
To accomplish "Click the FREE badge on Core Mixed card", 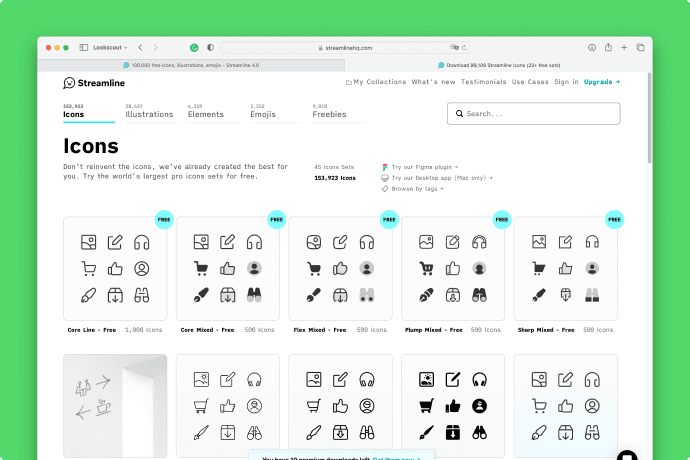I will pos(277,219).
